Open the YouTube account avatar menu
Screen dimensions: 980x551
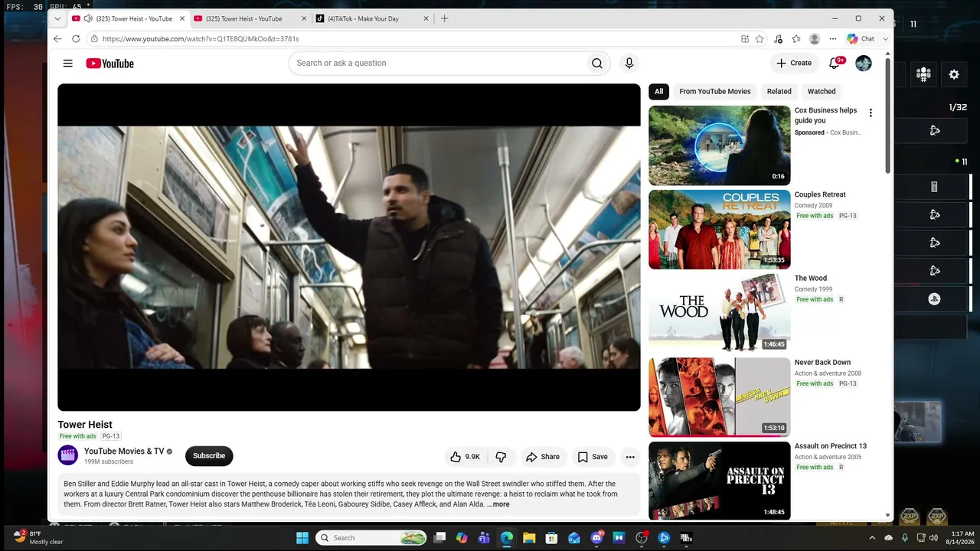(x=864, y=64)
